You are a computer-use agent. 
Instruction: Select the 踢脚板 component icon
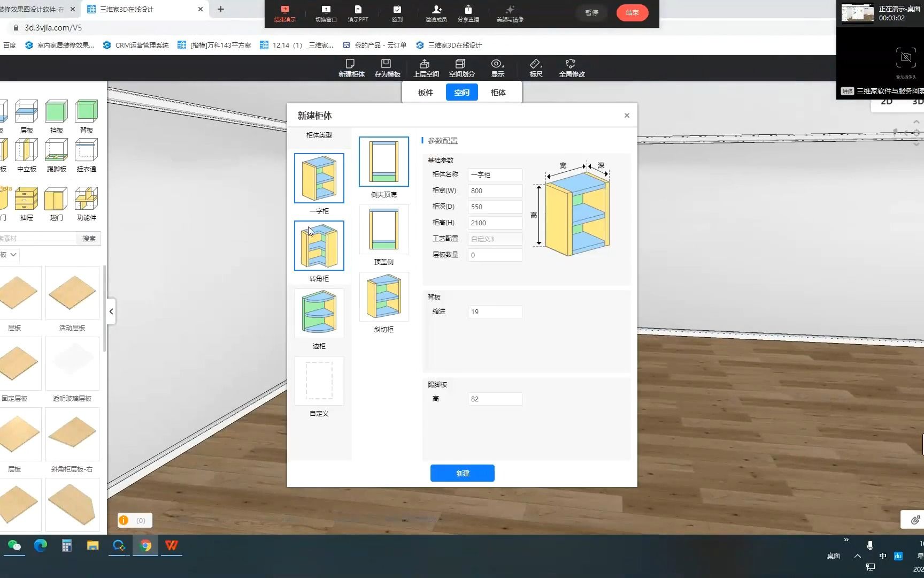pyautogui.click(x=56, y=151)
